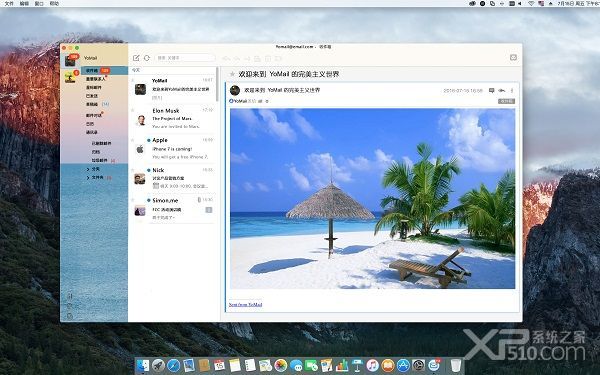Screen dimensions: 600x375
Task: Toggle the star beside the message subject
Action: click(232, 74)
